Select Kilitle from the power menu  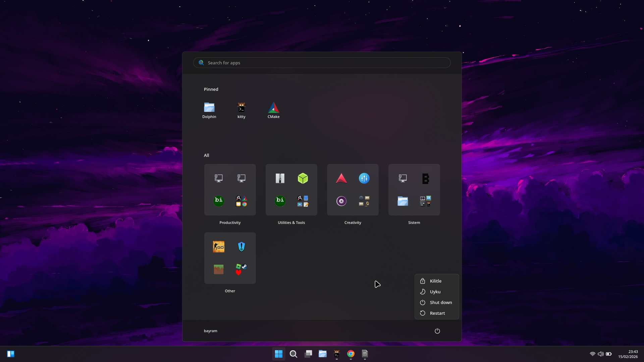tap(436, 281)
